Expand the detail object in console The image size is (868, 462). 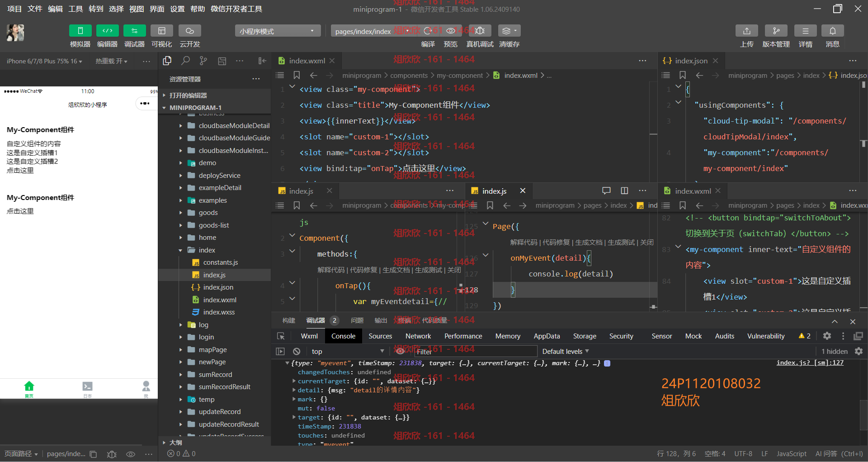294,390
